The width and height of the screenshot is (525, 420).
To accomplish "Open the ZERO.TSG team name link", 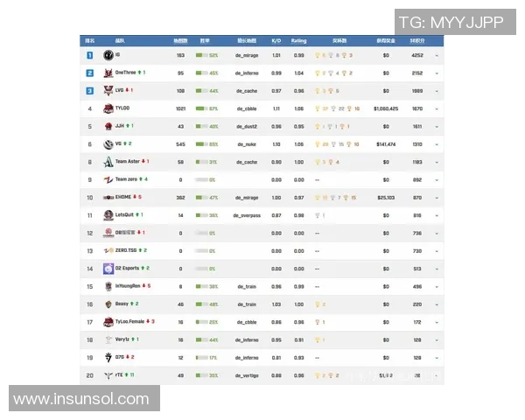I will click(126, 250).
